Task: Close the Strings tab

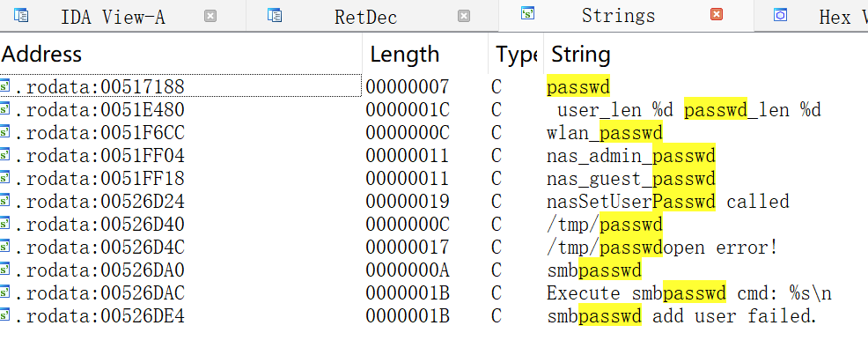Action: (x=717, y=15)
